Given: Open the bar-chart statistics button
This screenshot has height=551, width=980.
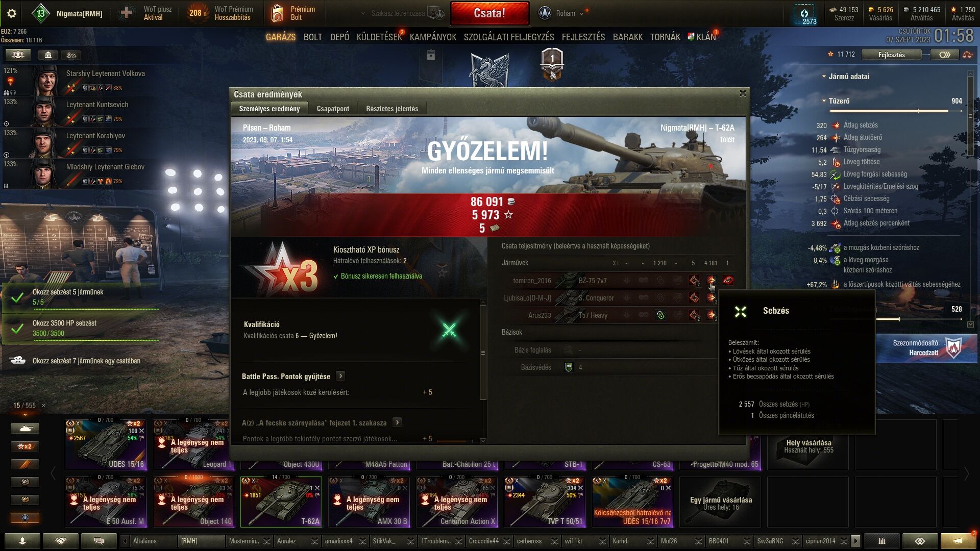Looking at the screenshot, I should click(x=881, y=541).
